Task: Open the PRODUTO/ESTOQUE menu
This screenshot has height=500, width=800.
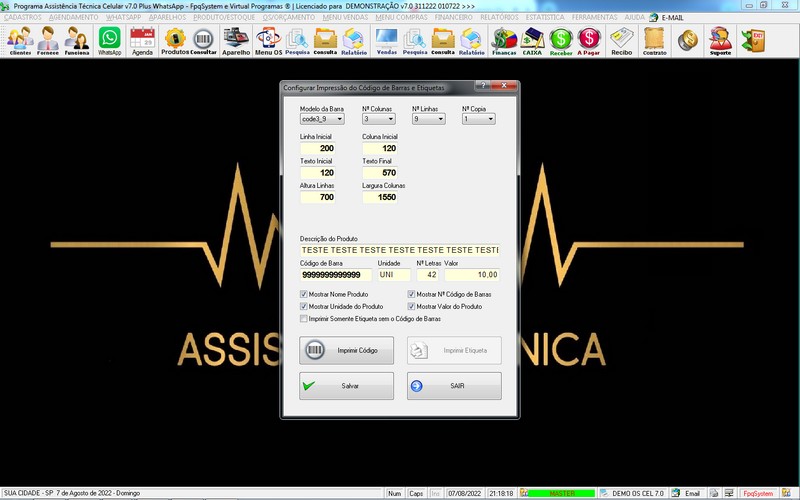Action: coord(224,17)
